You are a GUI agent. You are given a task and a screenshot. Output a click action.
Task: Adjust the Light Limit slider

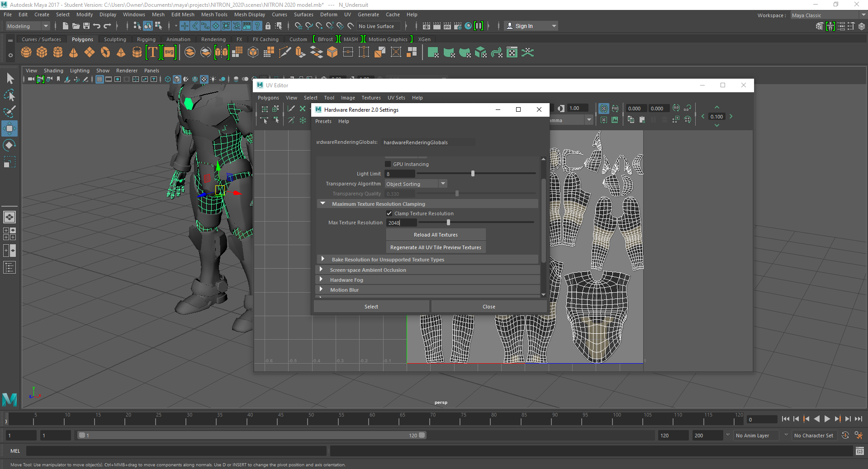click(473, 173)
